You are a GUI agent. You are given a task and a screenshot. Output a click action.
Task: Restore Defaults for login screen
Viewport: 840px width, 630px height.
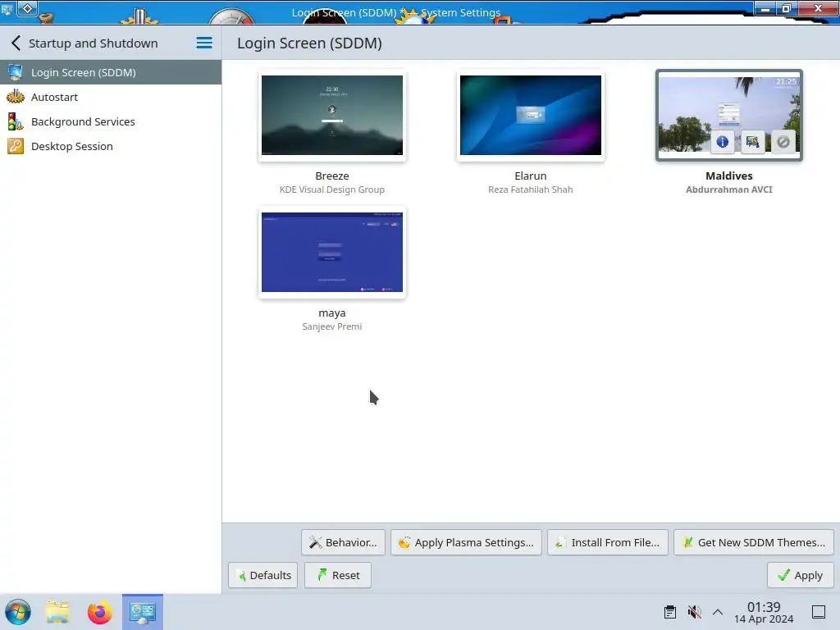(263, 575)
